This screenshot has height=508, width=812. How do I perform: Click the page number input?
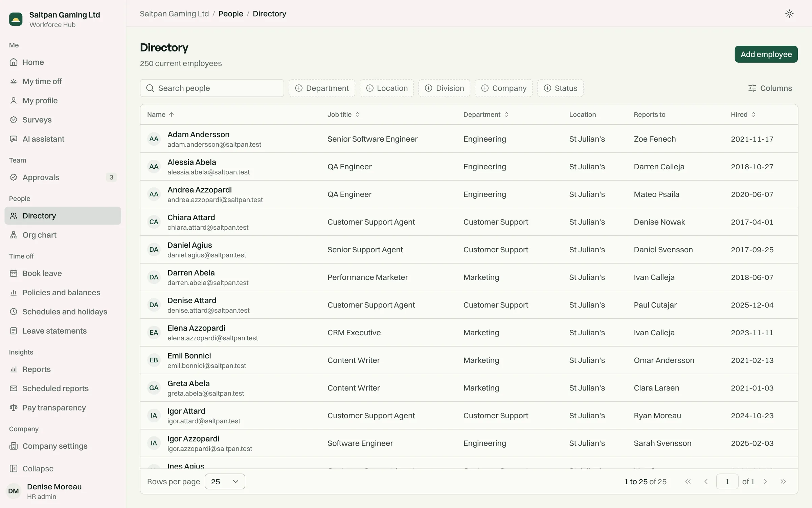pyautogui.click(x=727, y=482)
